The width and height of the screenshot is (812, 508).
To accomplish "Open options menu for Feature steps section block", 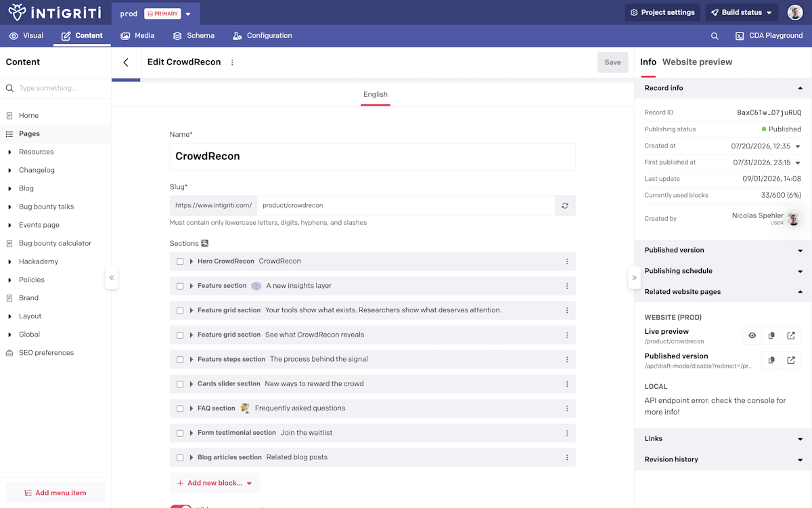I will coord(567,360).
